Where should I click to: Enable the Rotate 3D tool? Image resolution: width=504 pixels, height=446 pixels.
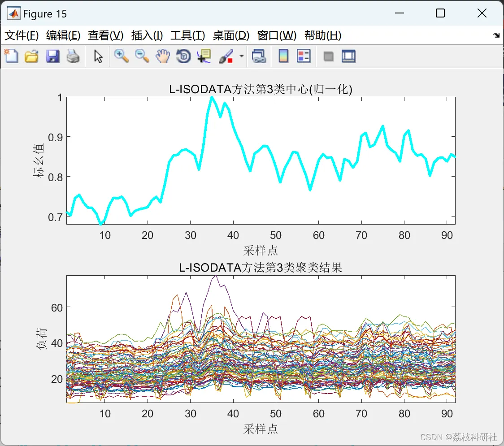(x=183, y=56)
